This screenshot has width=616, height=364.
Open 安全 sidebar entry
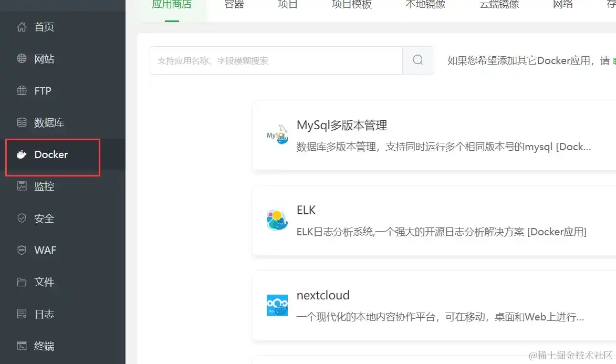pos(44,218)
